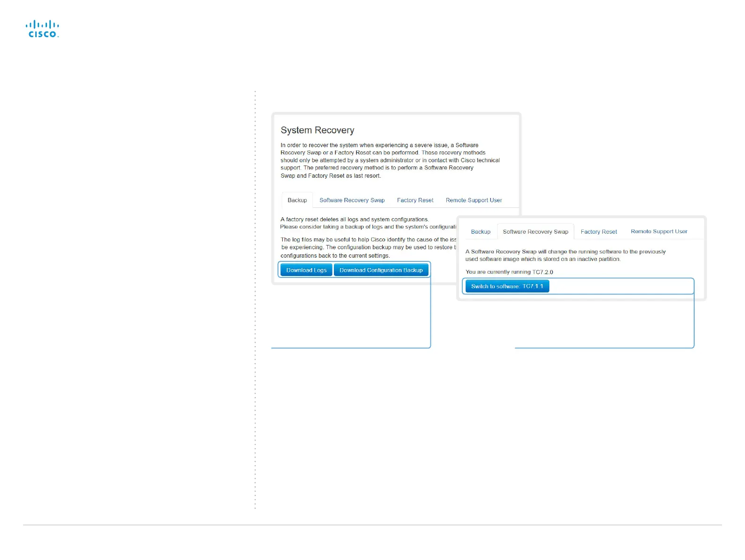Click the Download Logs button
This screenshot has height=560, width=745.
tap(306, 270)
